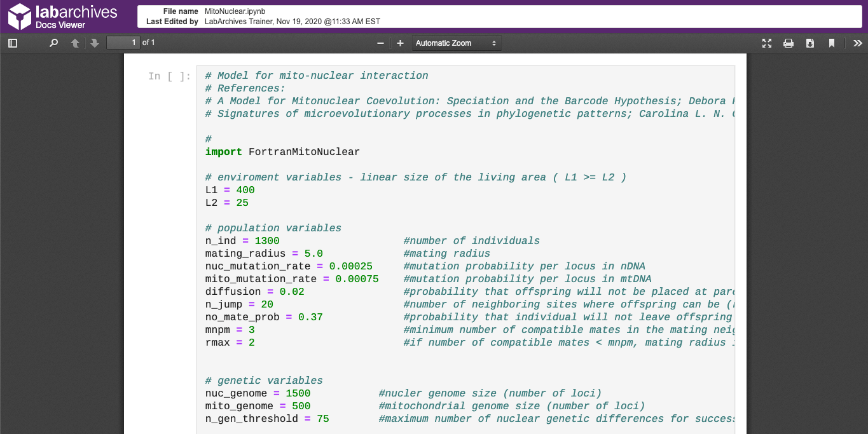Click the zoom selector chevron arrows
The width and height of the screenshot is (868, 434).
(x=493, y=43)
